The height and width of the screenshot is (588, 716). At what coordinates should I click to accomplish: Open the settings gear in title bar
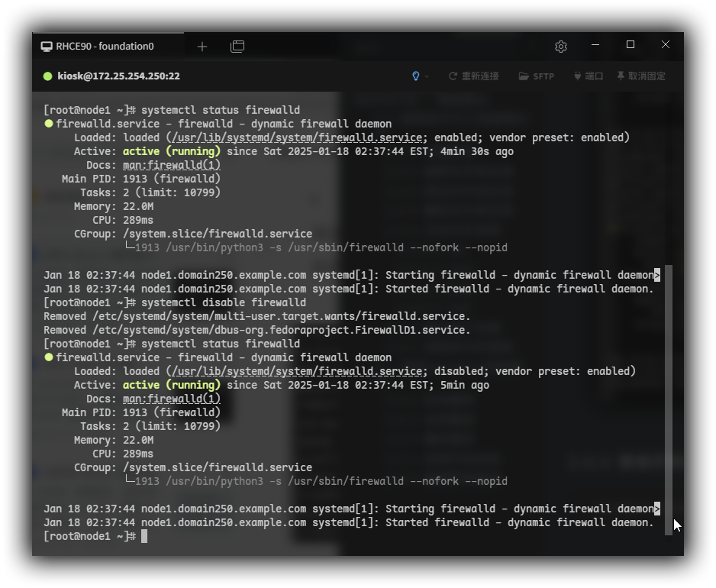[x=561, y=47]
